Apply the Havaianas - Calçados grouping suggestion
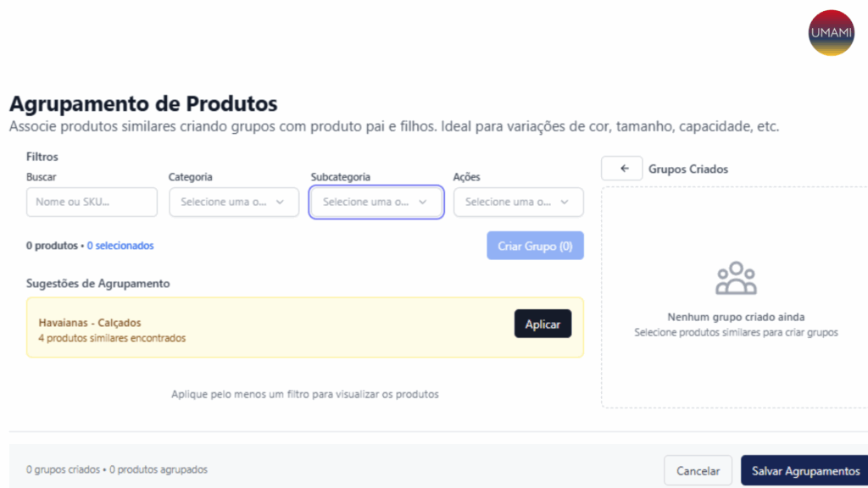Screen dimensions: 868x488 point(542,324)
